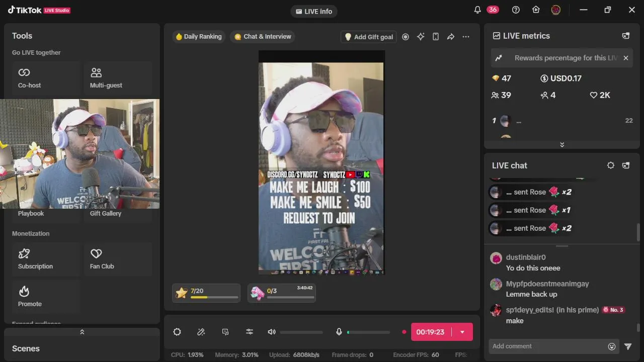
Task: Expand the LIVE metrics panel chevron
Action: pos(562,144)
